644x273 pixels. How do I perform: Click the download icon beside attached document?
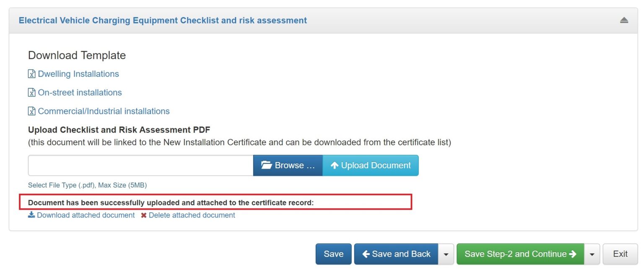31,215
